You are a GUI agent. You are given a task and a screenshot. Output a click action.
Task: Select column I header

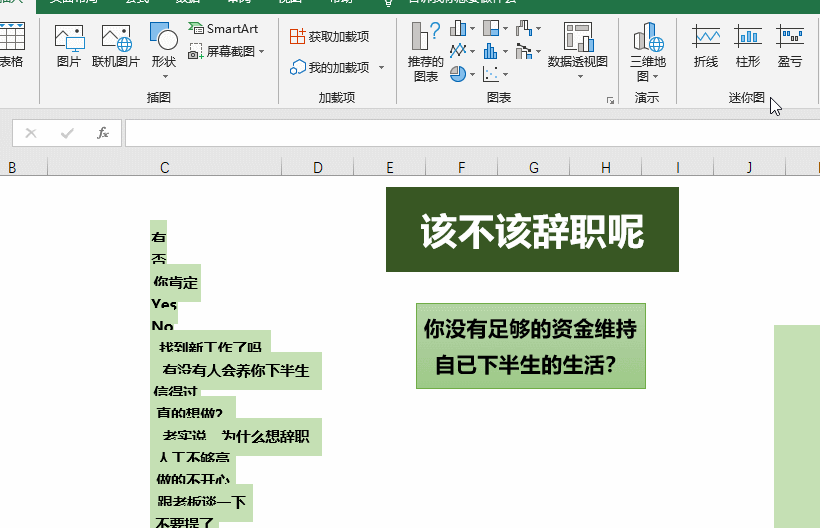[x=677, y=167]
